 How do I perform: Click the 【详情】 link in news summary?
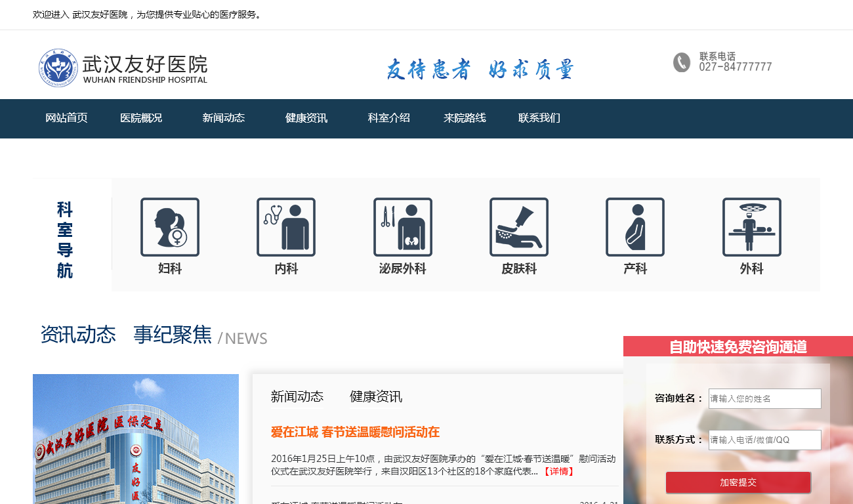(x=558, y=471)
